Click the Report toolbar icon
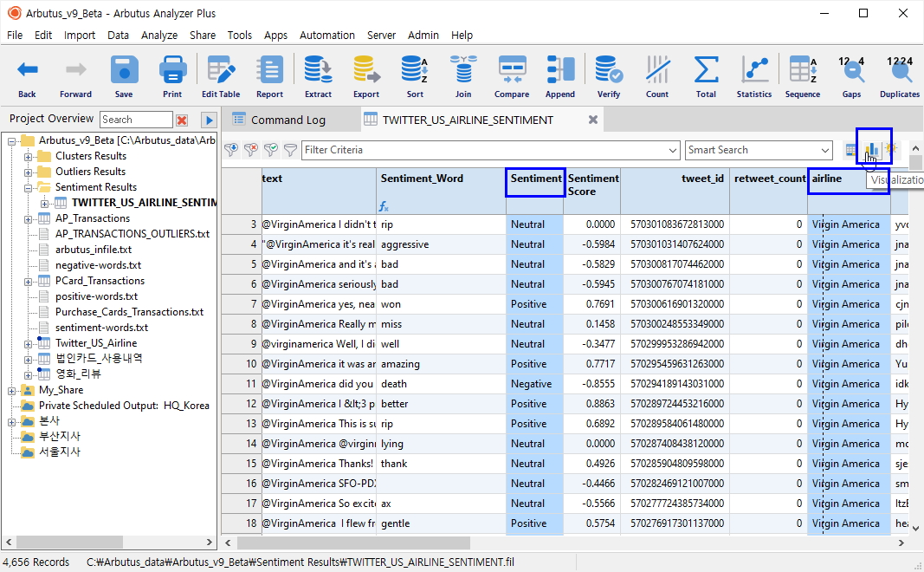This screenshot has width=924, height=572. point(269,70)
